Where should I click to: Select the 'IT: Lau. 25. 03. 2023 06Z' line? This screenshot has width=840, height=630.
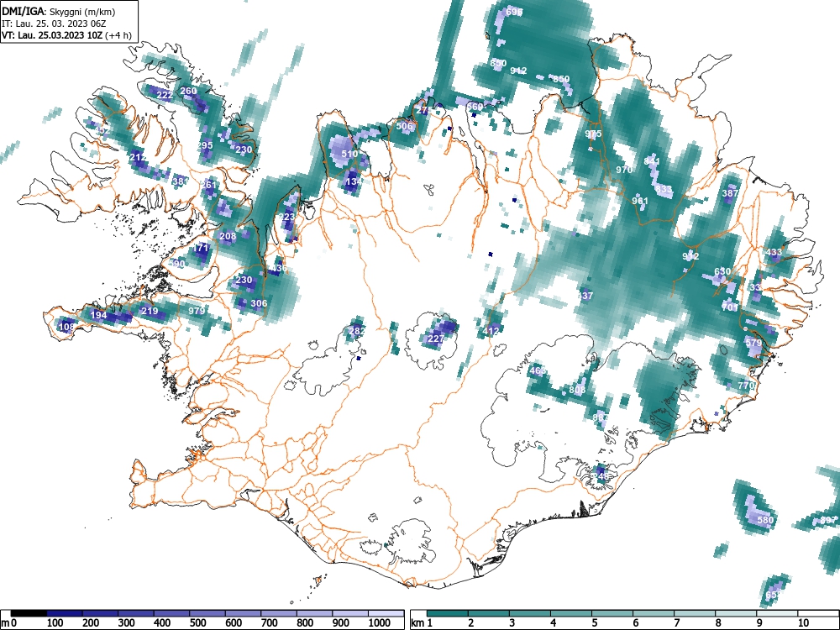point(54,24)
